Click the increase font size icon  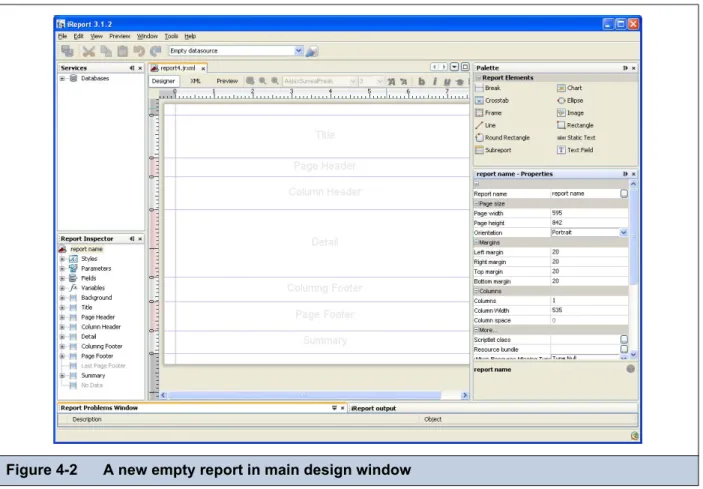[391, 81]
